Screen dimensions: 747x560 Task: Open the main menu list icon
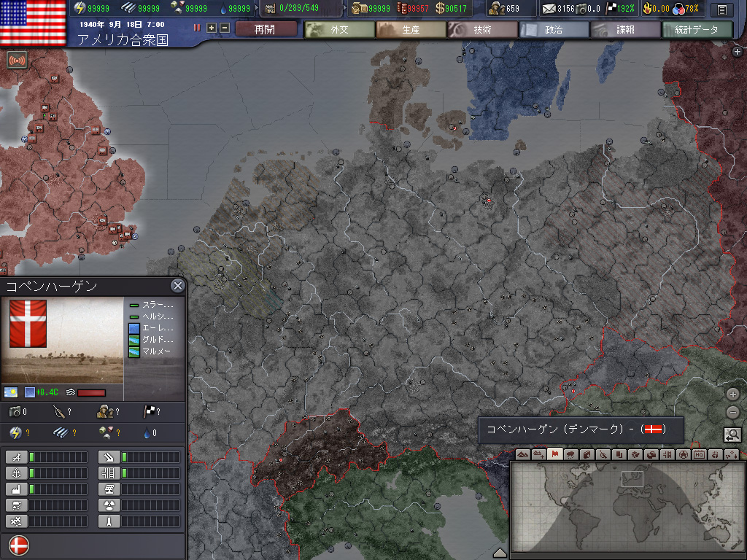point(722,9)
